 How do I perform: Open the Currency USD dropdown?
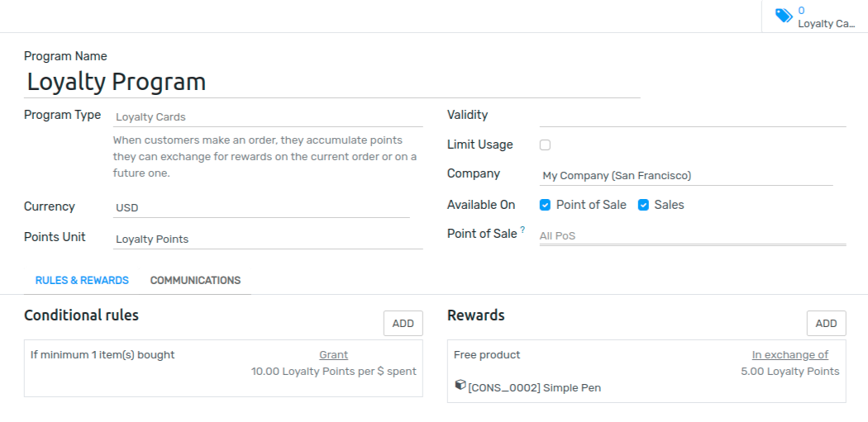[261, 208]
